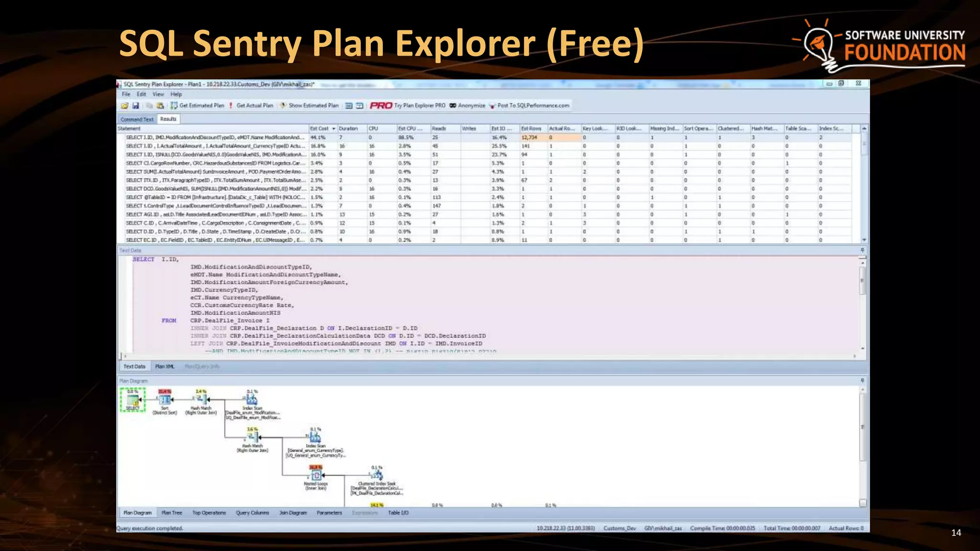Click the highlighted 12,734 Est Rows cell
The height and width of the screenshot is (551, 980).
tap(533, 137)
